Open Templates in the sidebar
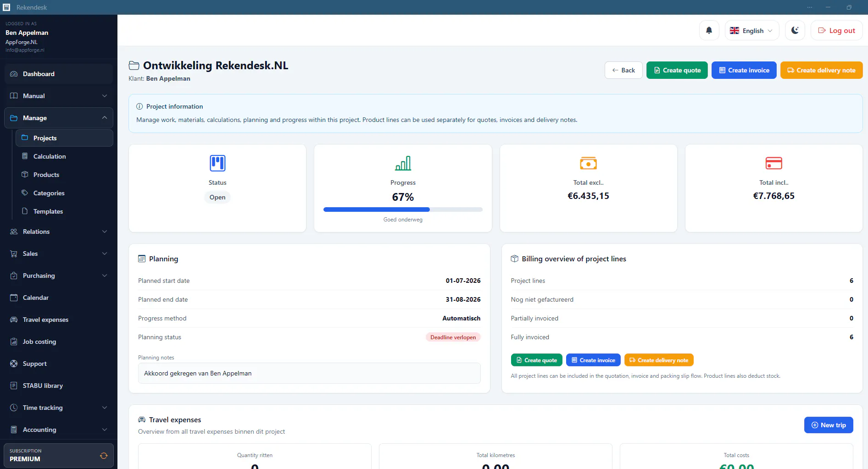The height and width of the screenshot is (469, 868). 64,211
